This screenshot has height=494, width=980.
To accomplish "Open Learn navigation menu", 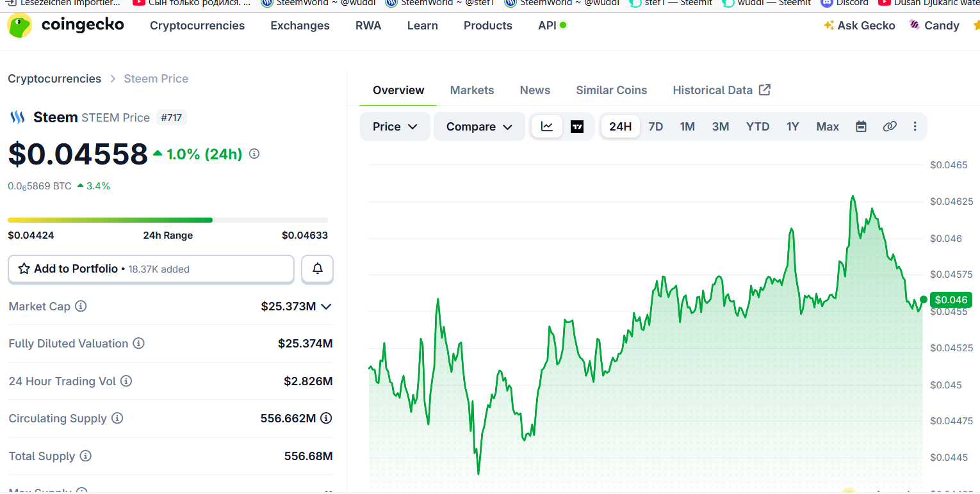I will click(423, 26).
